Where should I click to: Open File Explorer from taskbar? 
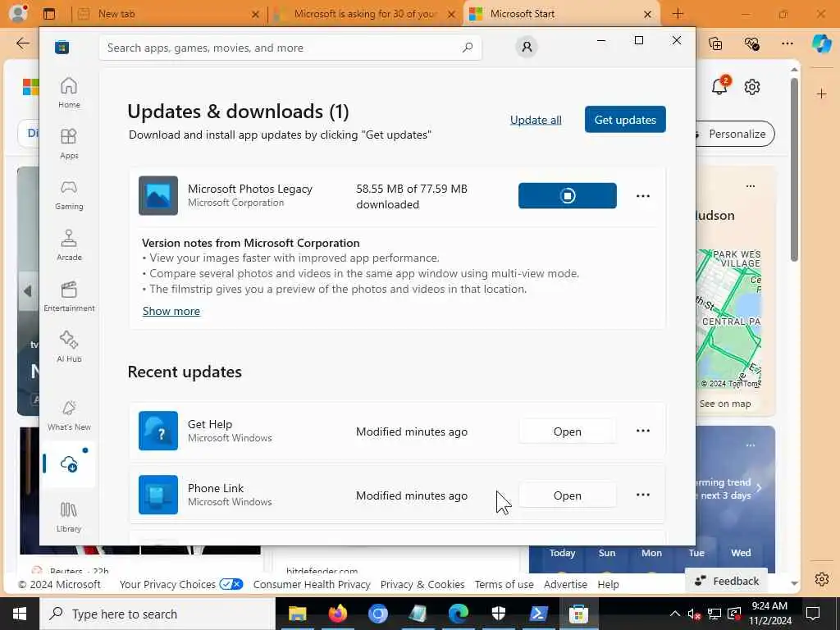coord(297,614)
